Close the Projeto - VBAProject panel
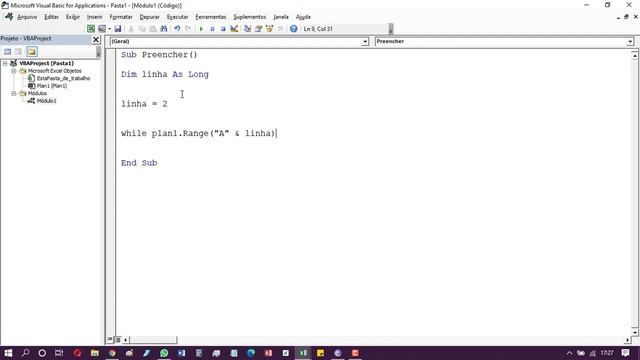 pos(96,39)
